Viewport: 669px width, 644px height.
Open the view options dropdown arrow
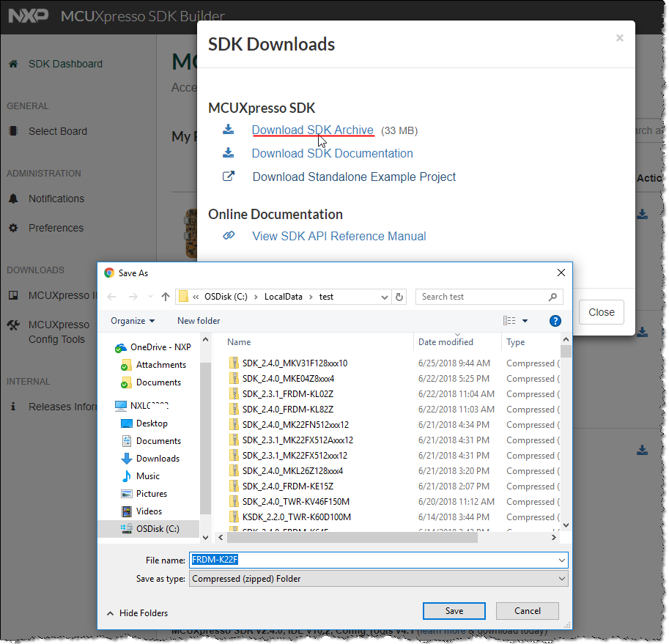click(x=525, y=321)
